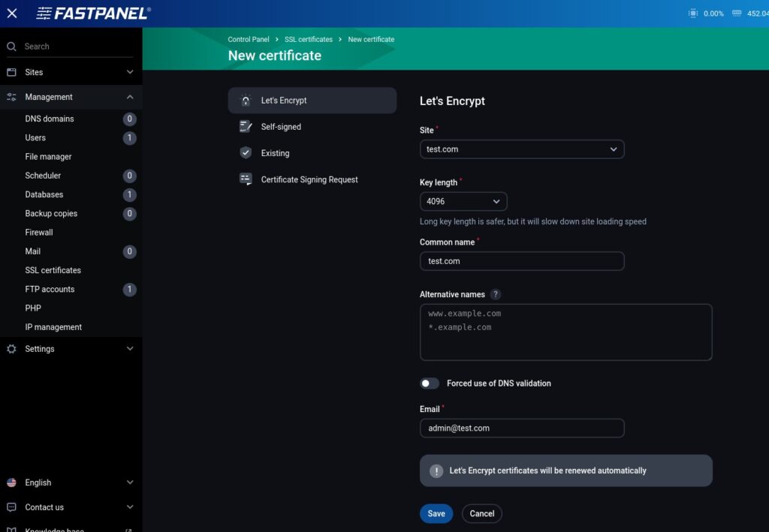769x532 pixels.
Task: Go to SSL certificates breadcrumb link
Action: tap(309, 39)
